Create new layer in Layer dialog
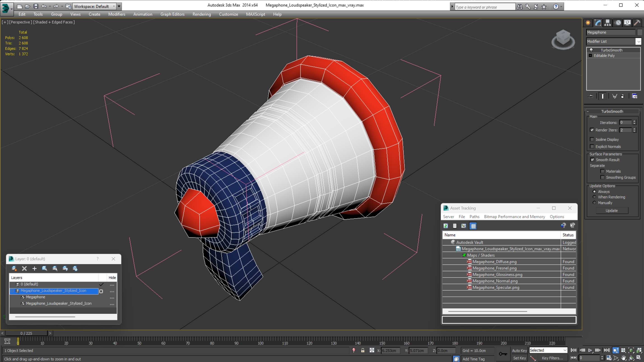This screenshot has width=644, height=362. click(14, 268)
